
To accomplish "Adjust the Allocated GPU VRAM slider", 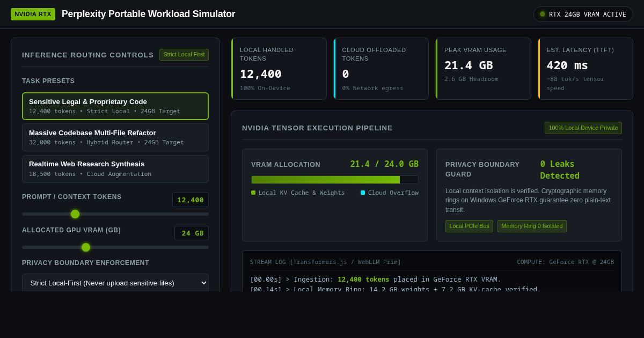I will 115,247.
